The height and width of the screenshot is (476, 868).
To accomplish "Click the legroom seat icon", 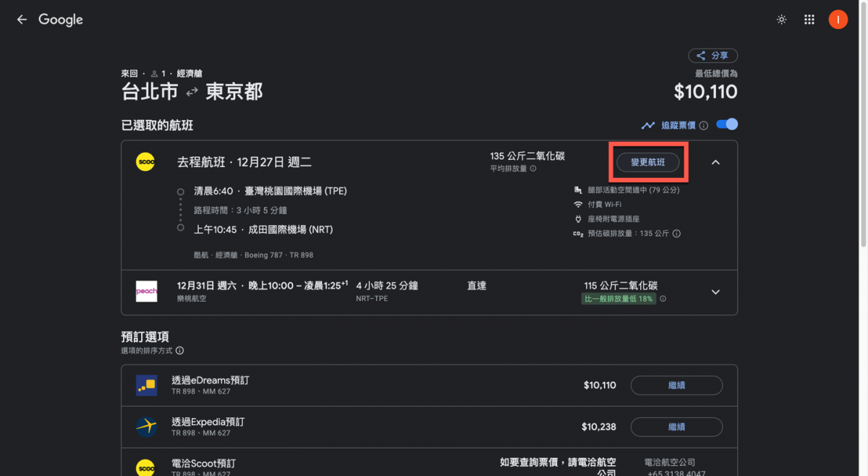I will tap(578, 190).
